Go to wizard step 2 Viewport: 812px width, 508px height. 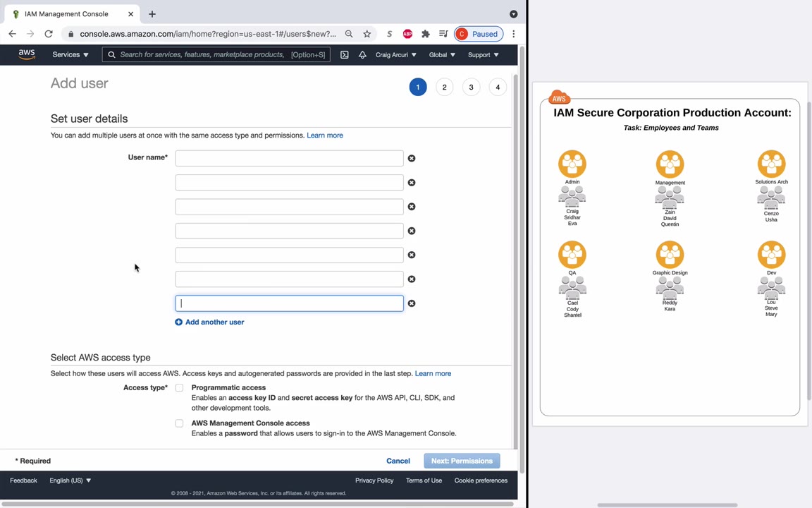(444, 87)
